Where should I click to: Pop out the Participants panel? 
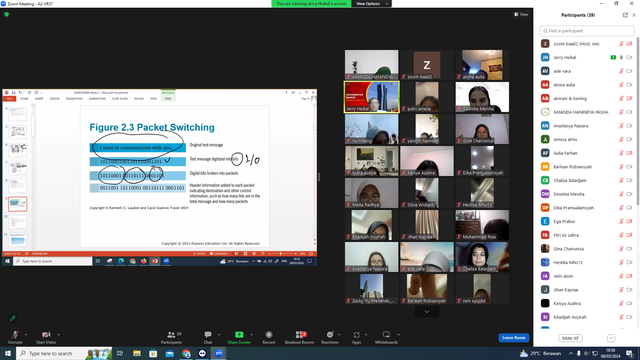click(x=625, y=15)
